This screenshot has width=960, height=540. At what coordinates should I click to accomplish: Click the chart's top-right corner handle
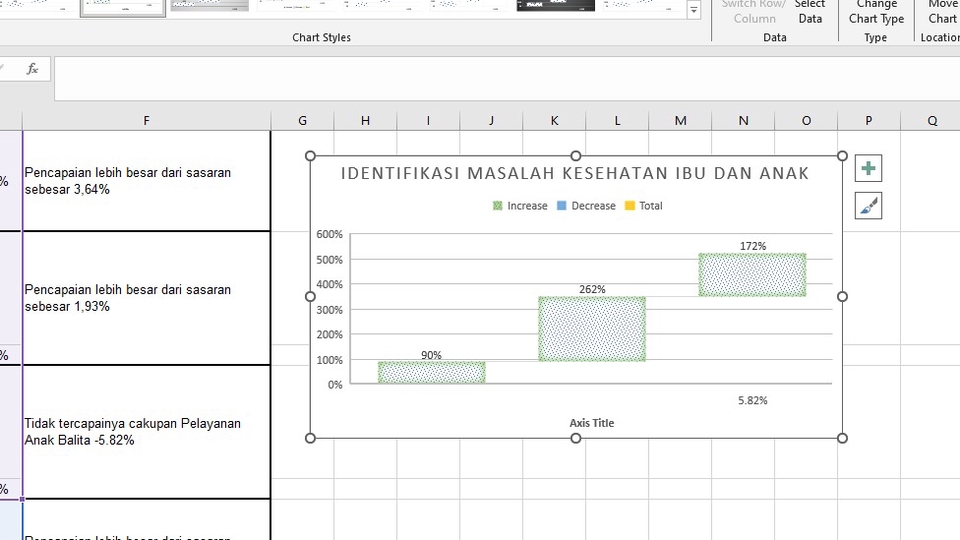click(x=842, y=156)
